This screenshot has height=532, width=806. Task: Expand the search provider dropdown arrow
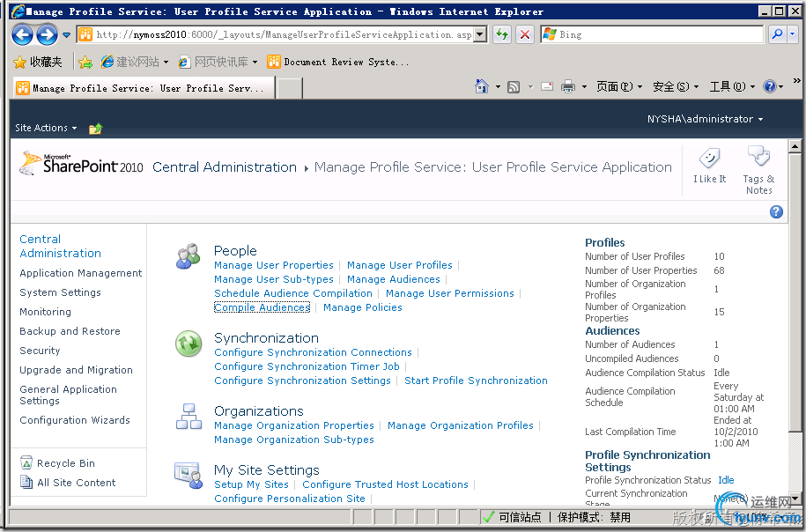792,34
